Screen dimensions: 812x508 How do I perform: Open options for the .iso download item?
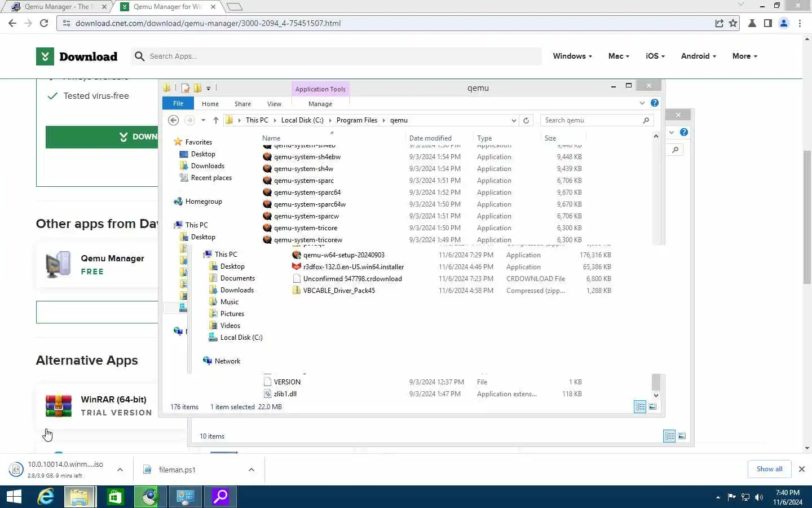click(x=120, y=470)
